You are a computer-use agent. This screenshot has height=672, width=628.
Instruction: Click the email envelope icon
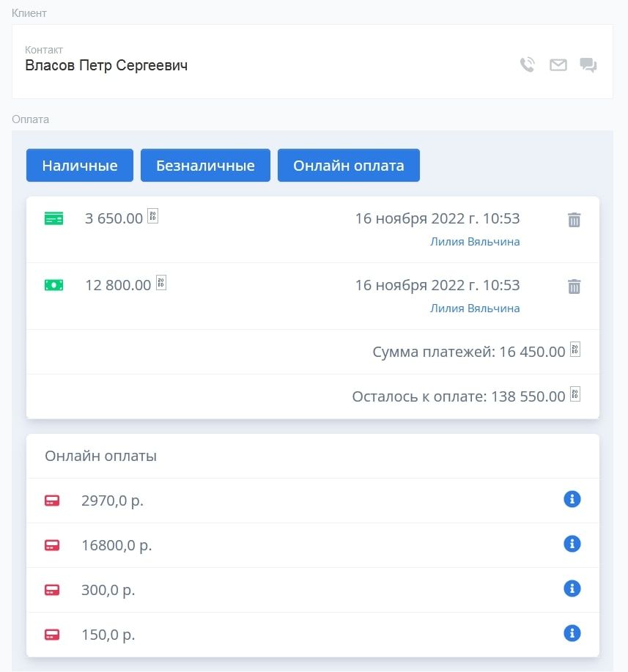point(558,65)
